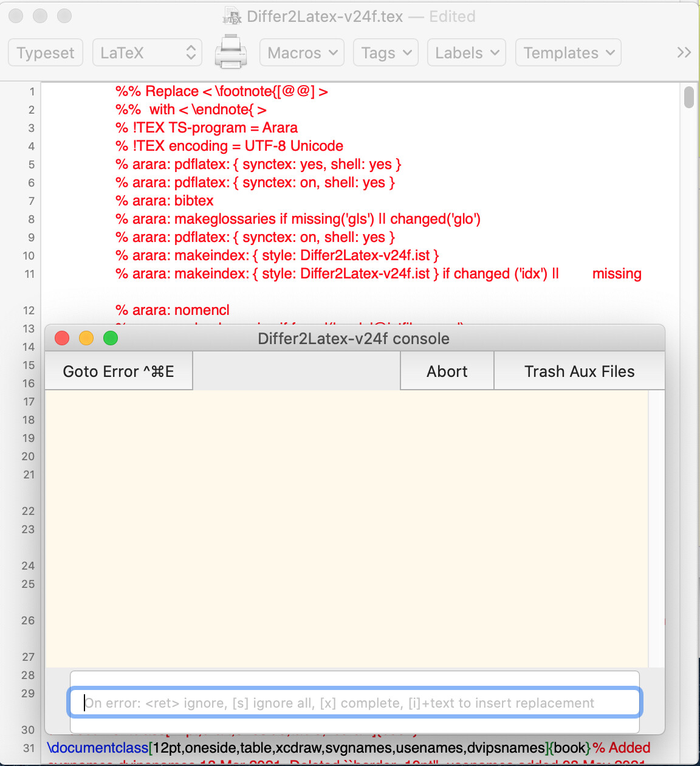Screen dimensions: 700x766
Task: Click the Typeset button
Action: point(46,53)
